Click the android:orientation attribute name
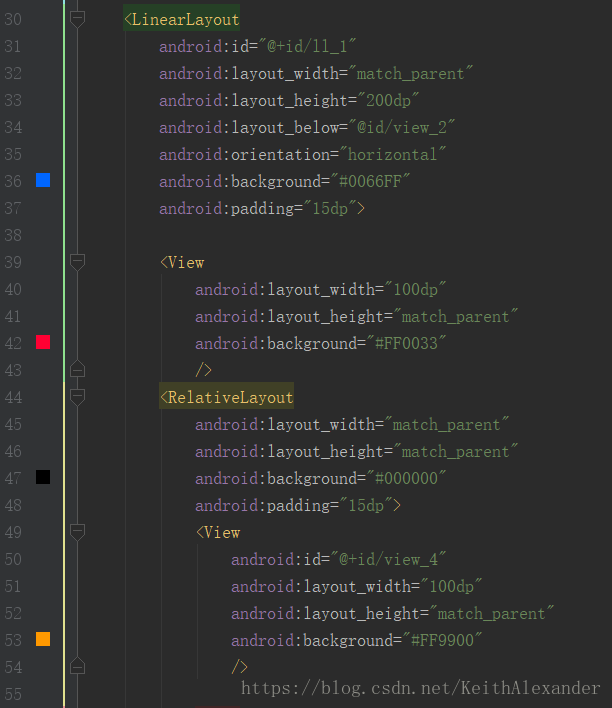The height and width of the screenshot is (708, 612). [x=244, y=154]
